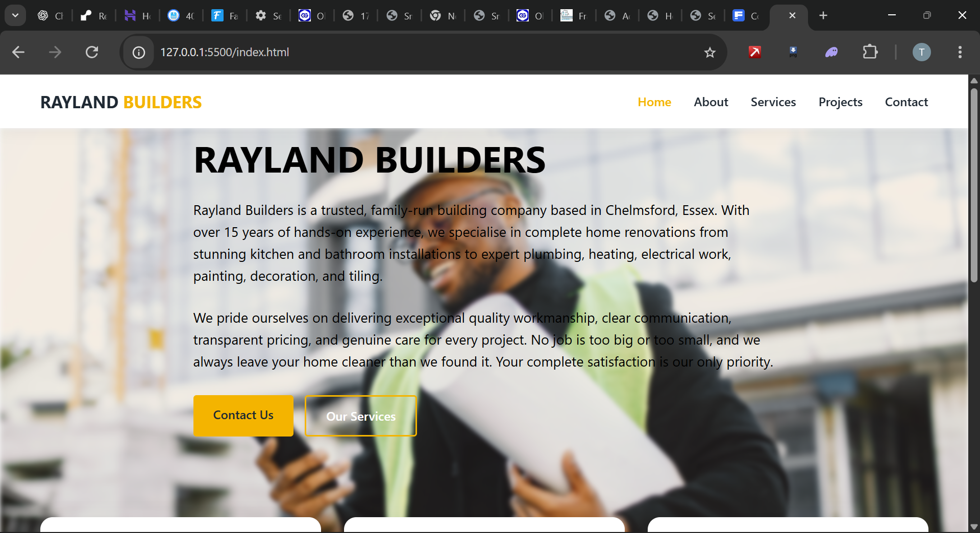This screenshot has width=980, height=533.
Task: Bookmark this page with star icon
Action: pyautogui.click(x=710, y=52)
